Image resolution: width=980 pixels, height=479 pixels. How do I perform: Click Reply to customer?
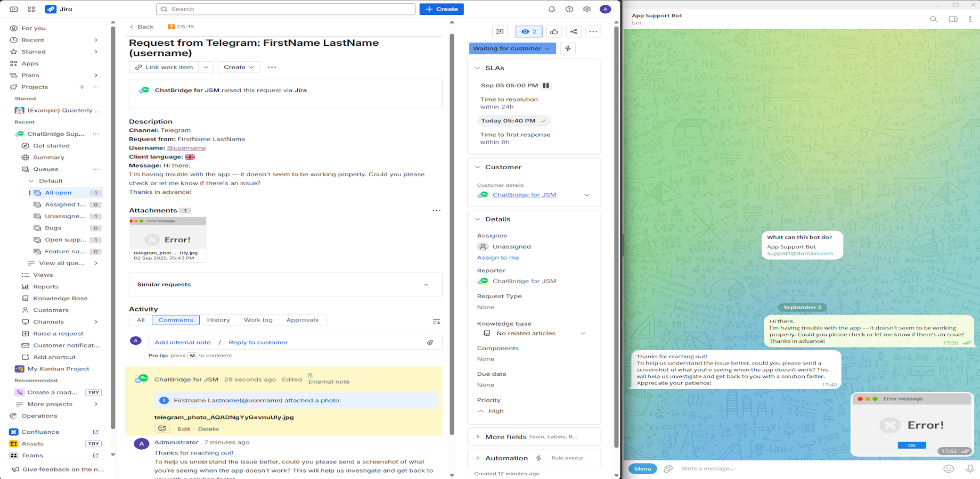(x=258, y=342)
